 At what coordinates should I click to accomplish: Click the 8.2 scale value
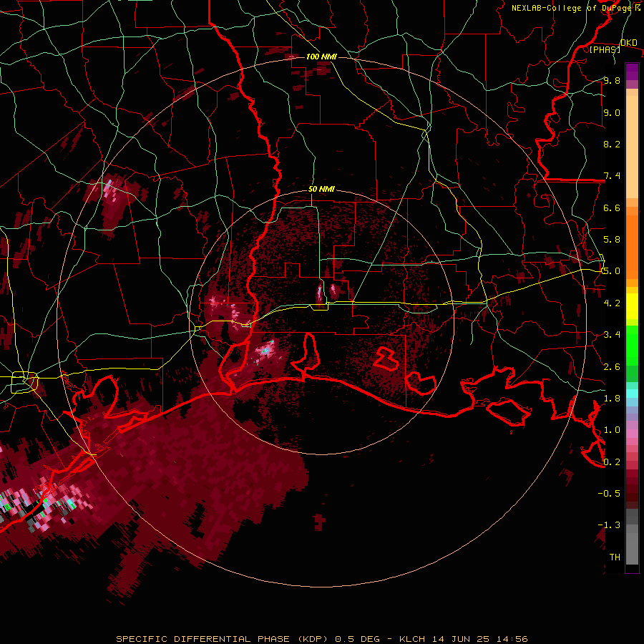(612, 144)
